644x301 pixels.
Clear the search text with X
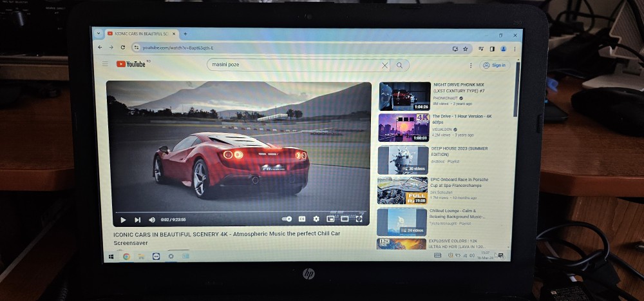pos(384,65)
